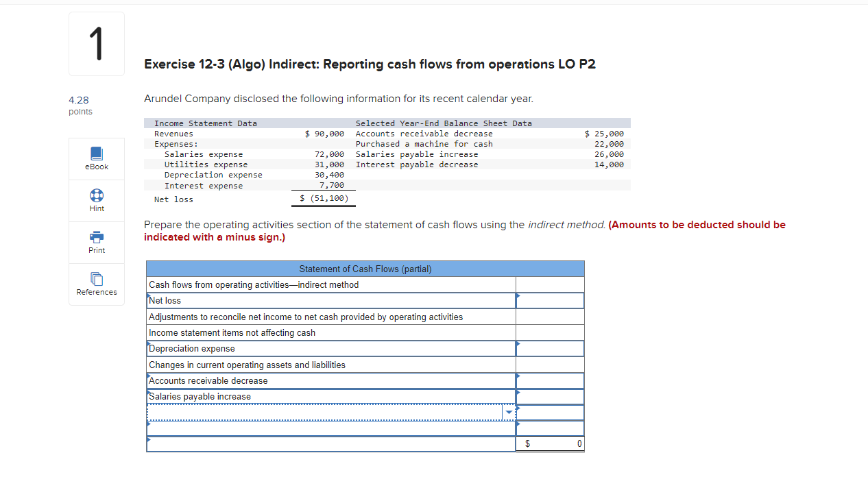This screenshot has width=868, height=501.
Task: Click "Interest payable decrease" text
Action: pos(417,164)
